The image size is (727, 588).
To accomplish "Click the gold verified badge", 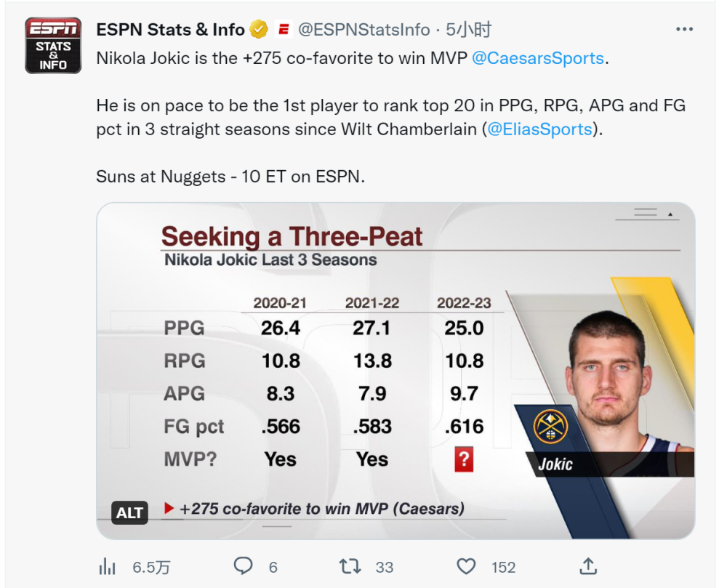I will point(259,30).
